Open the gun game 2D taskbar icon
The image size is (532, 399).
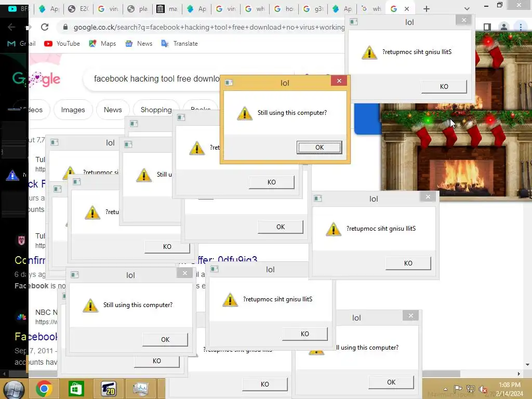[x=109, y=389]
